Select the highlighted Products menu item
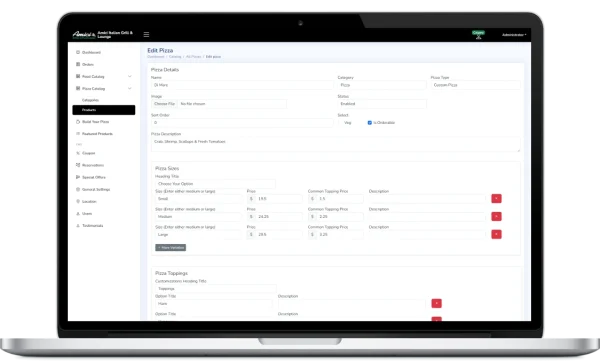Screen dimensions: 600x361 [x=104, y=110]
